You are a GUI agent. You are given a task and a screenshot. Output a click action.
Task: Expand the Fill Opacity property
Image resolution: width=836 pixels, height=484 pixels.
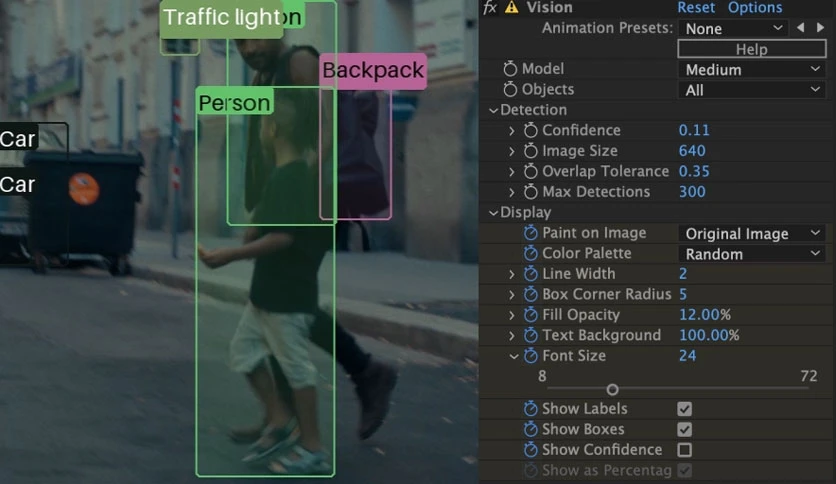coord(512,315)
